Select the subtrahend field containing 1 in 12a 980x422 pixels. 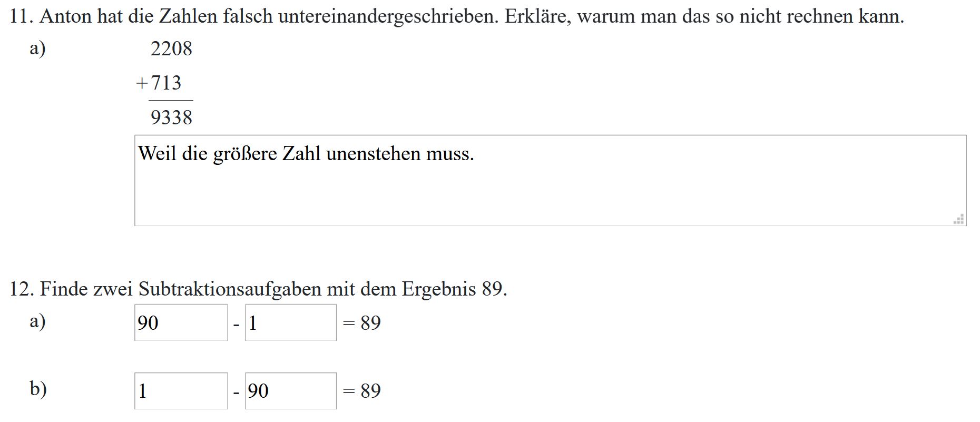(x=291, y=322)
